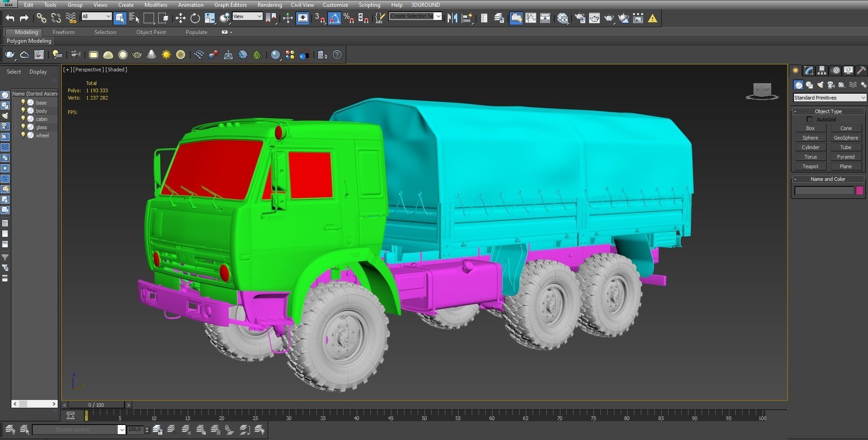Open the 3DGROUND menu
The image size is (868, 440).
(425, 5)
